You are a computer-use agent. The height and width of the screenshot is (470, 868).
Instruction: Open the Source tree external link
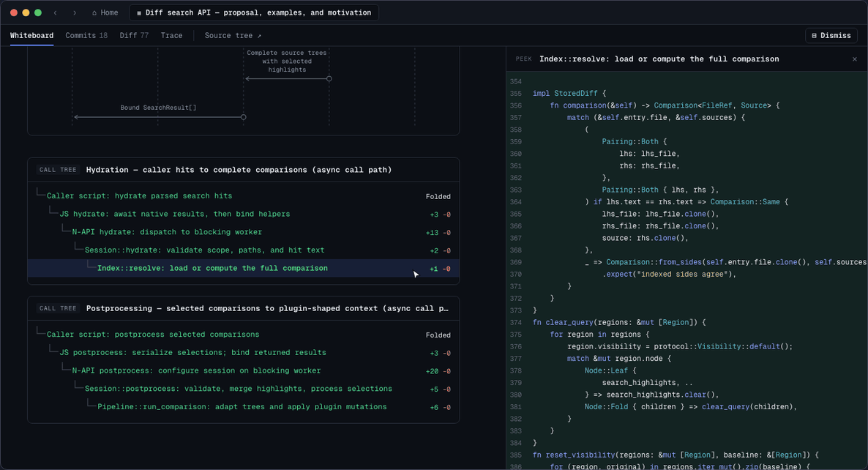tap(233, 35)
